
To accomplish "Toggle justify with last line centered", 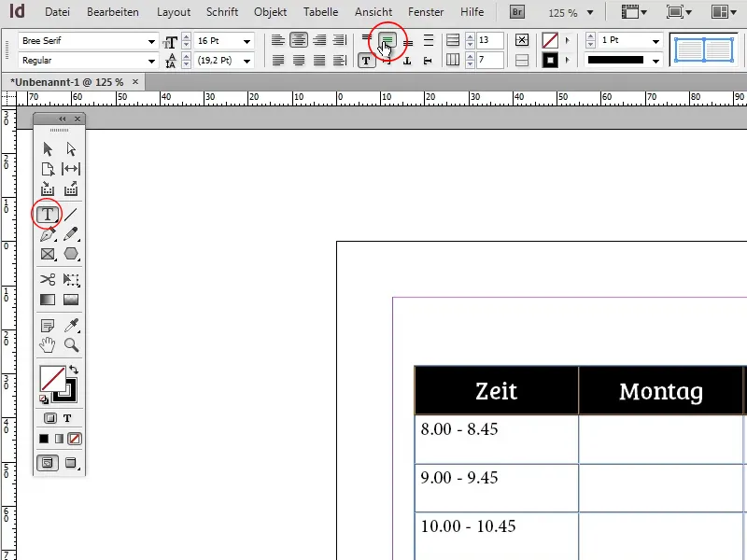I will (x=299, y=61).
